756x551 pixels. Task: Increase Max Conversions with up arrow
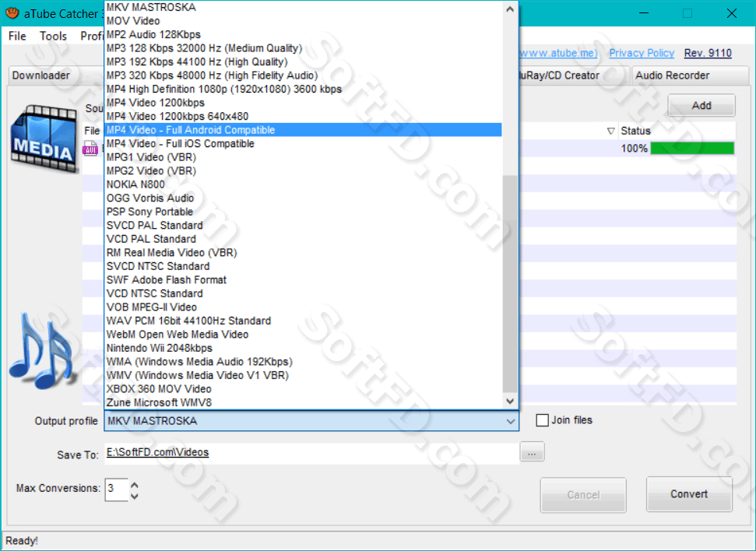click(135, 485)
